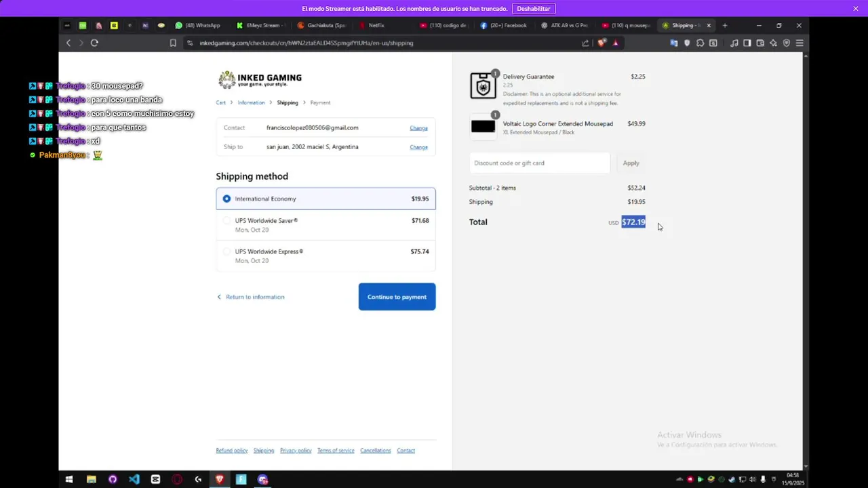The height and width of the screenshot is (488, 868).
Task: Open Visual Studio Code from the taskbar
Action: [134, 479]
